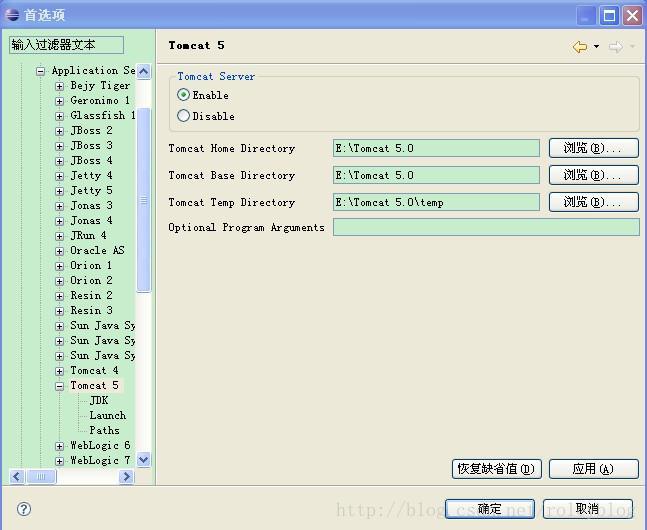This screenshot has width=647, height=530.
Task: Click the tree horizontal scroll right arrow
Action: pyautogui.click(x=126, y=477)
